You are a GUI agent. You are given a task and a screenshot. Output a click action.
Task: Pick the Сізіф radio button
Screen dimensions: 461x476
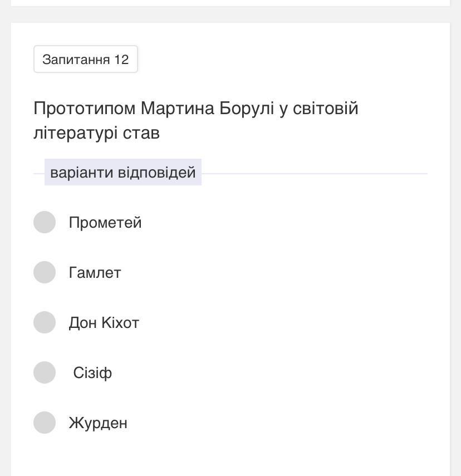pos(45,372)
